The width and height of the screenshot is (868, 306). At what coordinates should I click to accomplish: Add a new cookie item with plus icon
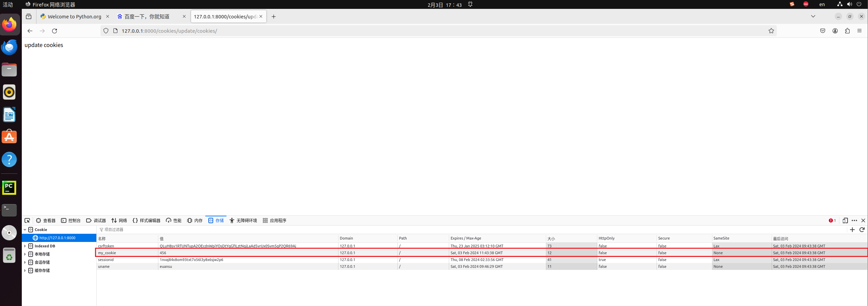852,230
